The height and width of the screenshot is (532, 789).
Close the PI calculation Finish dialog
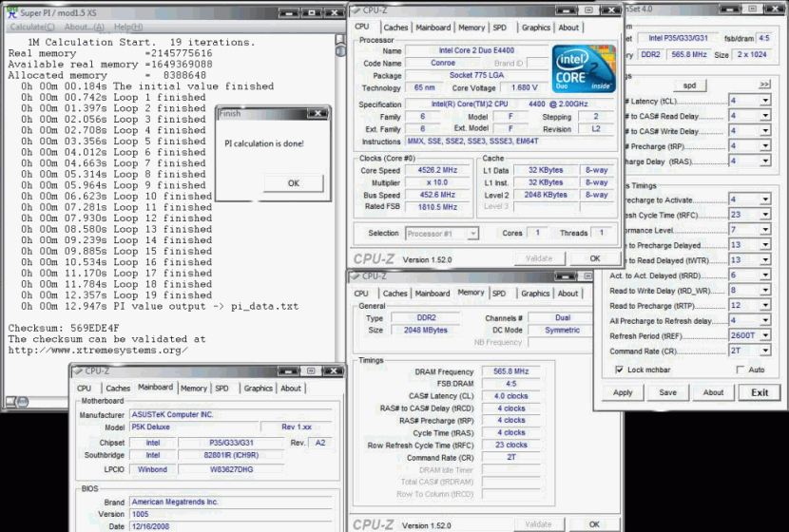pyautogui.click(x=317, y=114)
